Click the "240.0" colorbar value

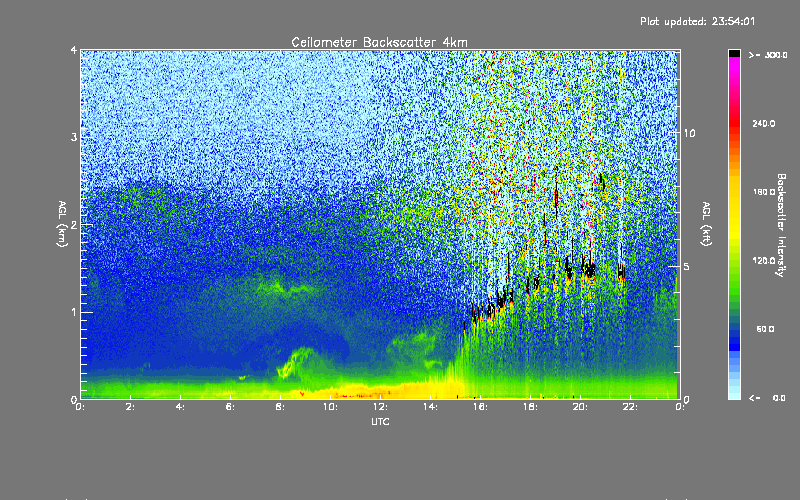[x=764, y=123]
